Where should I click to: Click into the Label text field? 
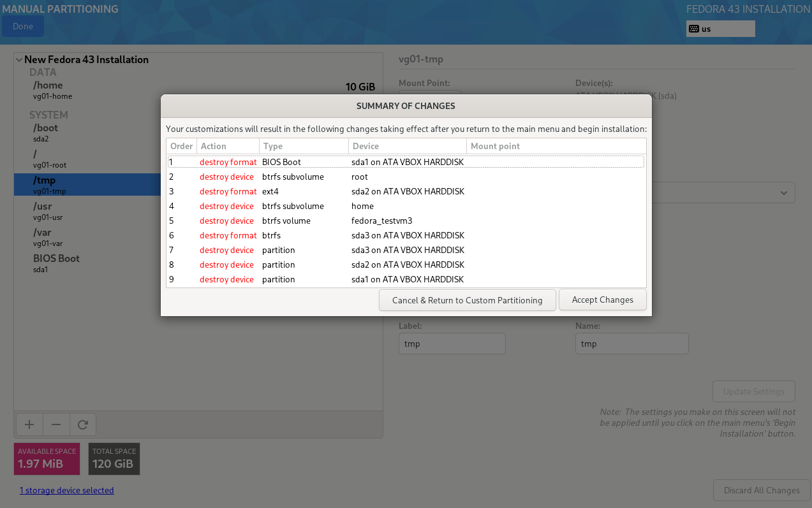(452, 344)
